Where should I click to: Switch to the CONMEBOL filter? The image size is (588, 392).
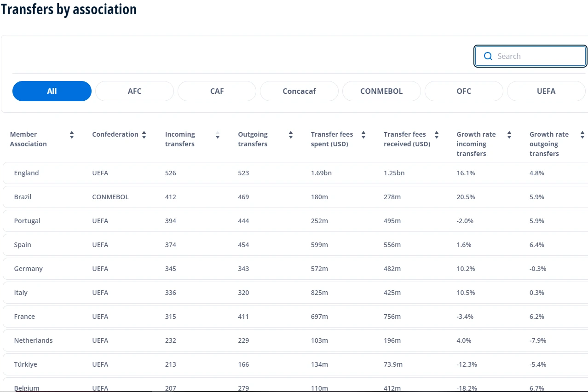tap(381, 91)
